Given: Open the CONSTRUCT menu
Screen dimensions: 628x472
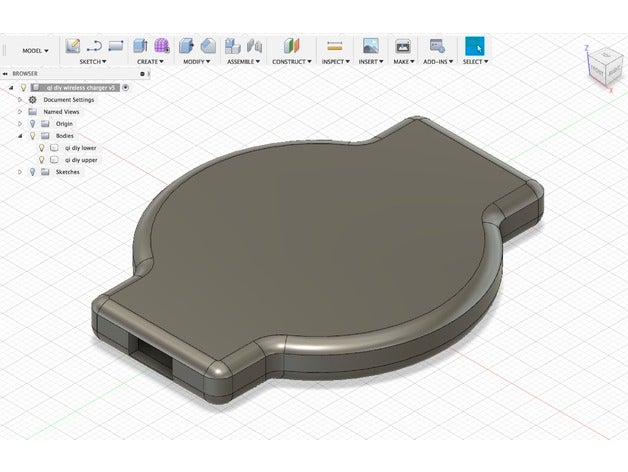Looking at the screenshot, I should pyautogui.click(x=292, y=62).
